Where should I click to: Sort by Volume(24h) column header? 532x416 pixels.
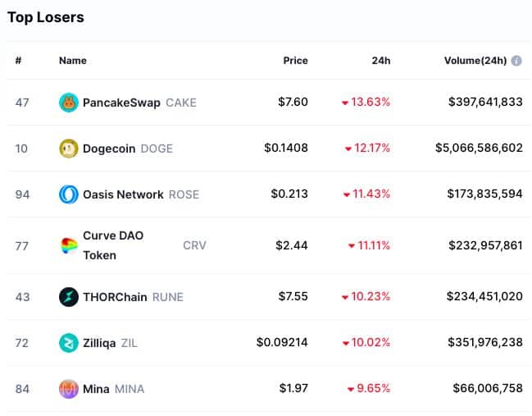[475, 61]
